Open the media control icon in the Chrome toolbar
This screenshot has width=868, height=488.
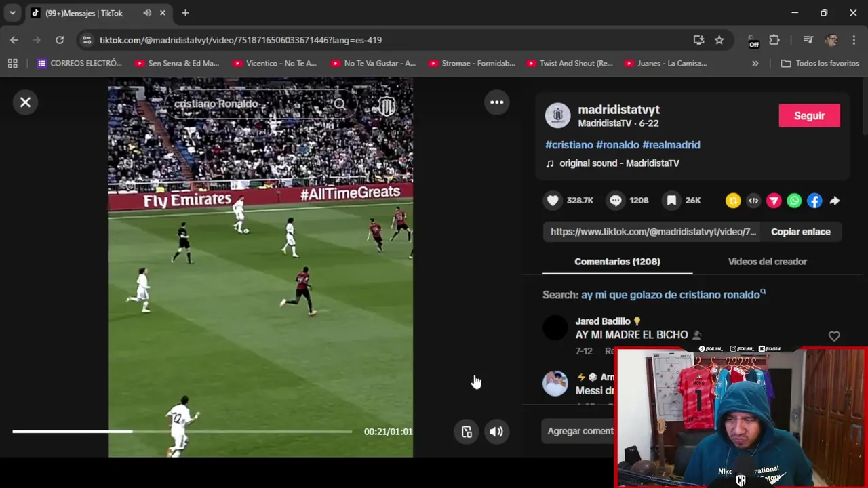pos(808,40)
